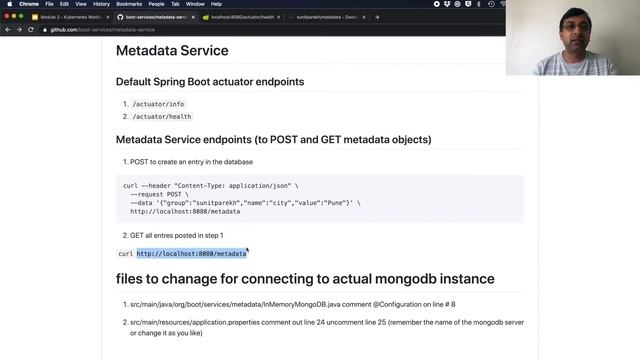Click the application.properties instruction line
Screen dimensions: 640x360
(x=327, y=327)
